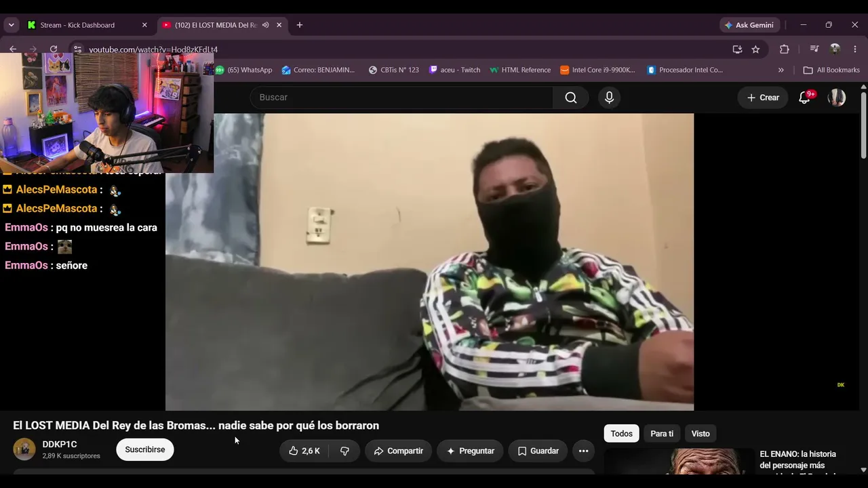This screenshot has width=868, height=488.
Task: Open the tab search dropdown arrow
Action: pos(11,25)
